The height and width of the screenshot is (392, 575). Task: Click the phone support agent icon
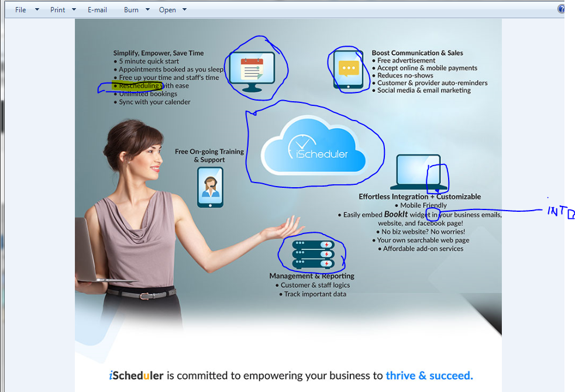210,187
